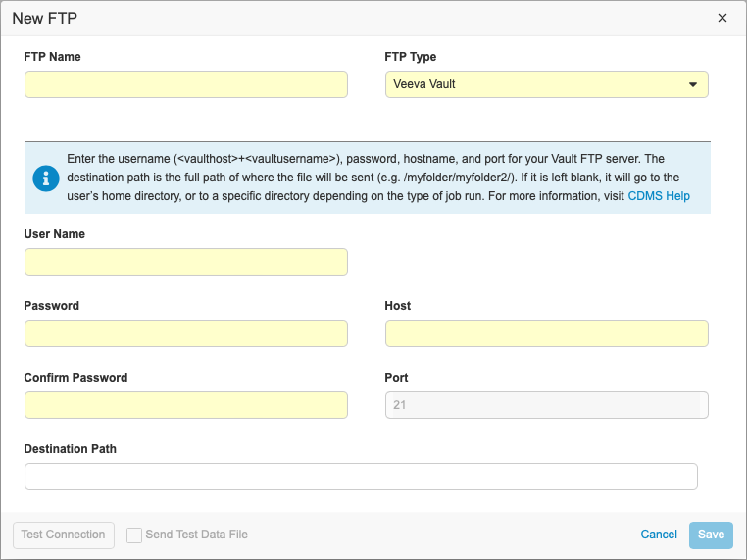Image resolution: width=747 pixels, height=560 pixels.
Task: Save the FTP configuration
Action: pos(711,535)
